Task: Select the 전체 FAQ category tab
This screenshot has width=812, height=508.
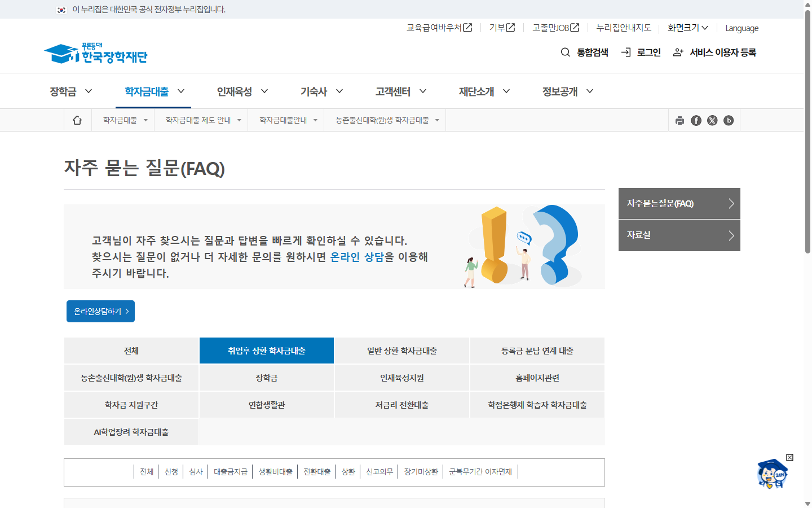Action: click(x=131, y=351)
